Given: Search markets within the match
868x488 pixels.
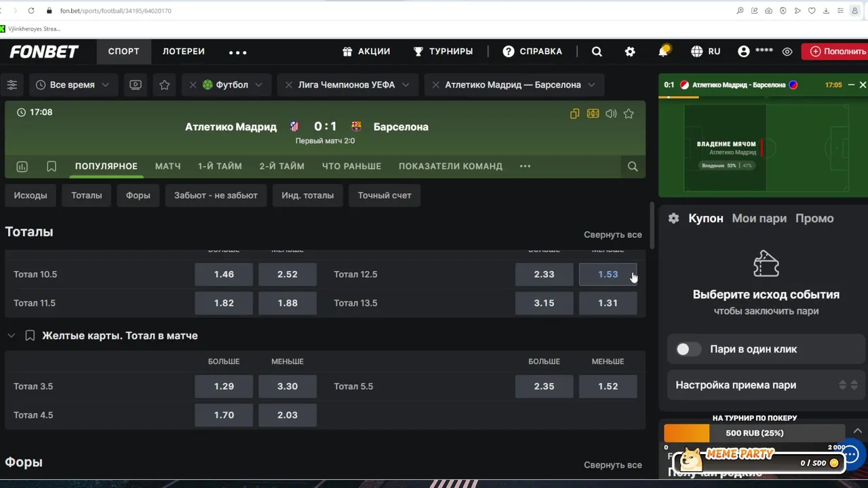Looking at the screenshot, I should coord(633,166).
